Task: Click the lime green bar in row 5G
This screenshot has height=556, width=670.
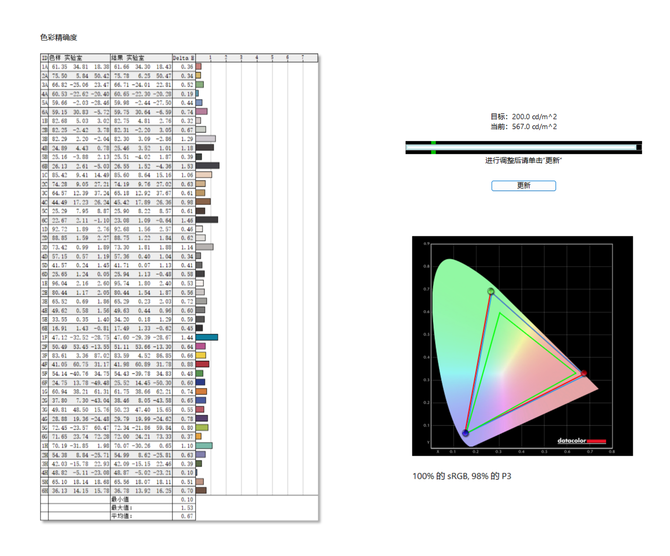Action: 202,427
